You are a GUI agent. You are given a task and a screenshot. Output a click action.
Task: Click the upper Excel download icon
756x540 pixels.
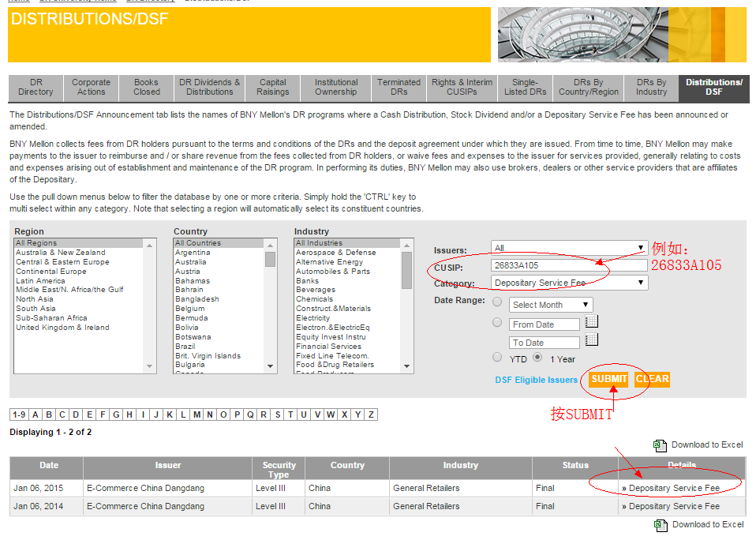pyautogui.click(x=660, y=445)
